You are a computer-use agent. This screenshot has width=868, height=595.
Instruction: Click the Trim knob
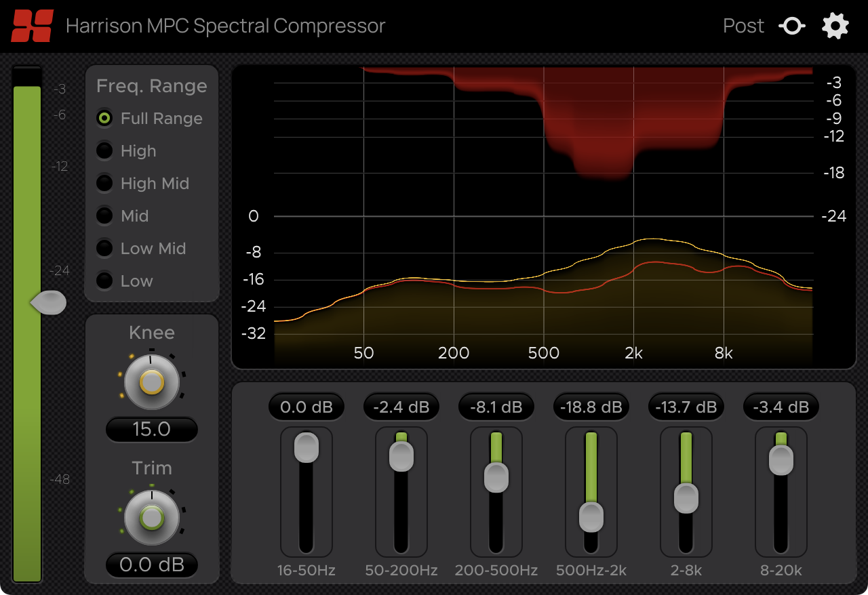click(x=152, y=518)
